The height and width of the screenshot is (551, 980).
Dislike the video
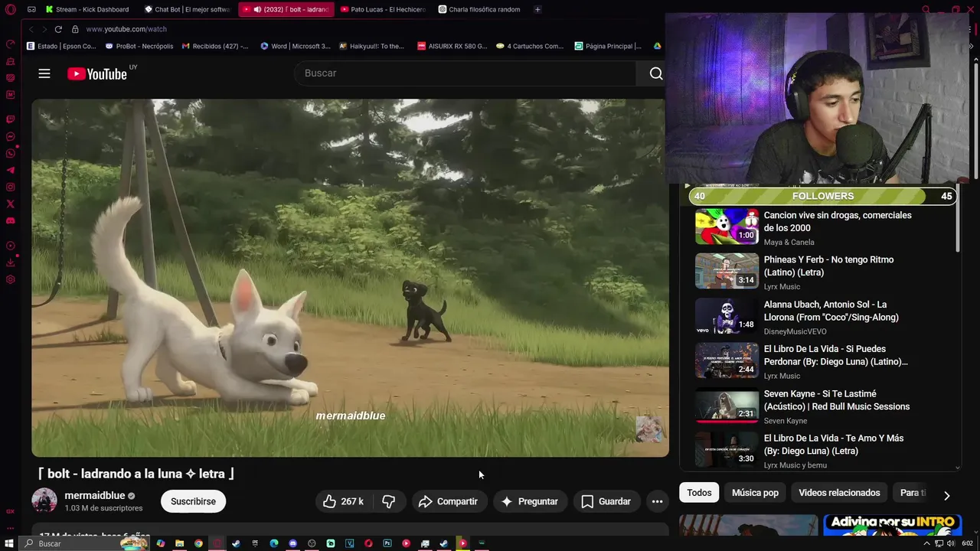click(x=389, y=501)
